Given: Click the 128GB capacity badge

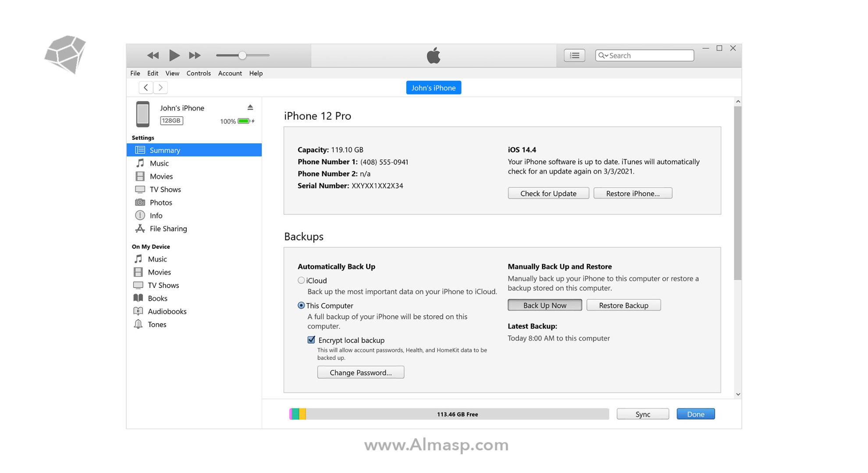Looking at the screenshot, I should (x=171, y=120).
